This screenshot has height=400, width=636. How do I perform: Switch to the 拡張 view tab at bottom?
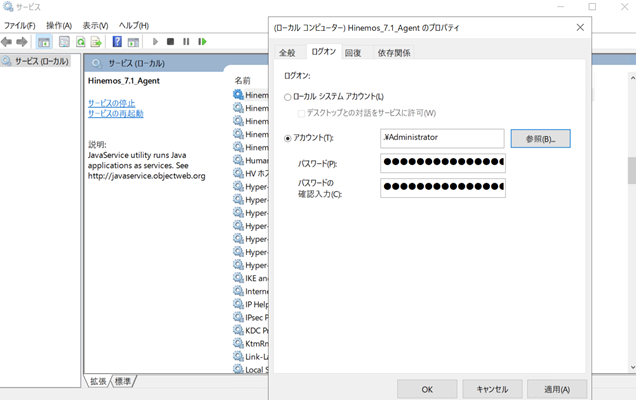98,381
